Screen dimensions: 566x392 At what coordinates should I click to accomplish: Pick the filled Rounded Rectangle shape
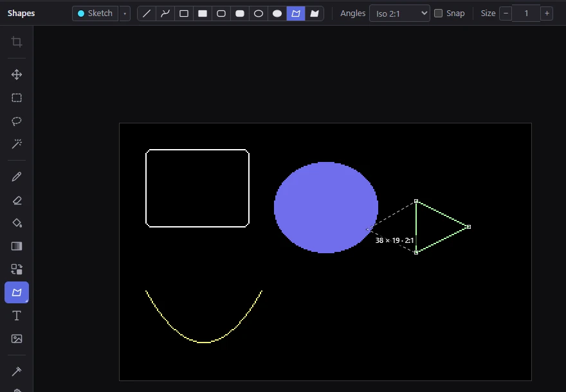tap(240, 13)
